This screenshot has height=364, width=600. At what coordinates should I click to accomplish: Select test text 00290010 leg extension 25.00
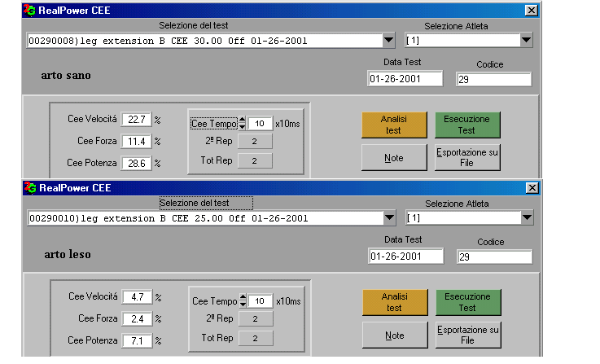point(169,218)
